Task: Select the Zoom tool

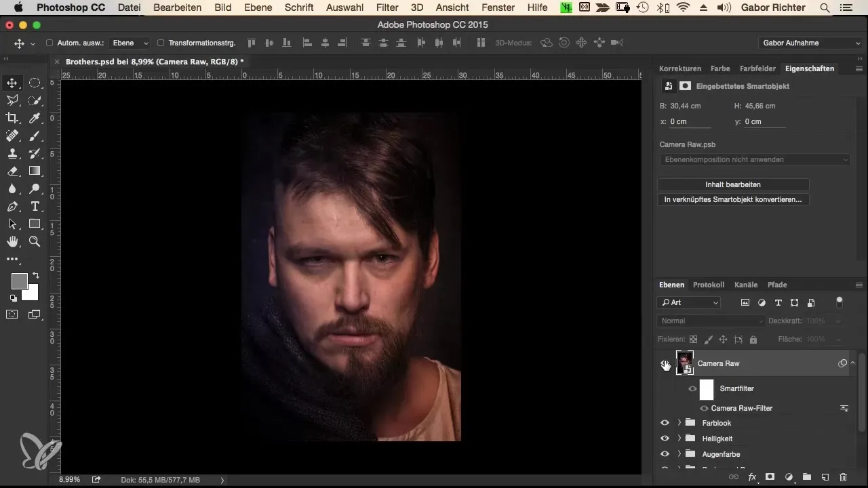Action: pos(35,241)
